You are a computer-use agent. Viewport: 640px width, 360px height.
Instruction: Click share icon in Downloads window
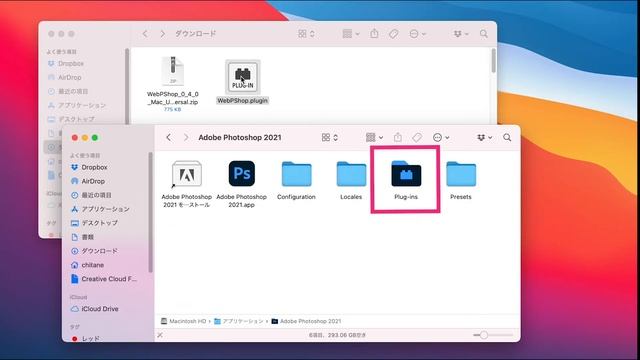pos(374,34)
